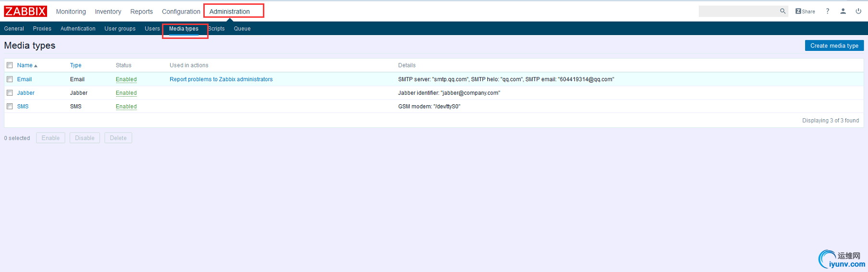Click the Email type cell text

77,79
